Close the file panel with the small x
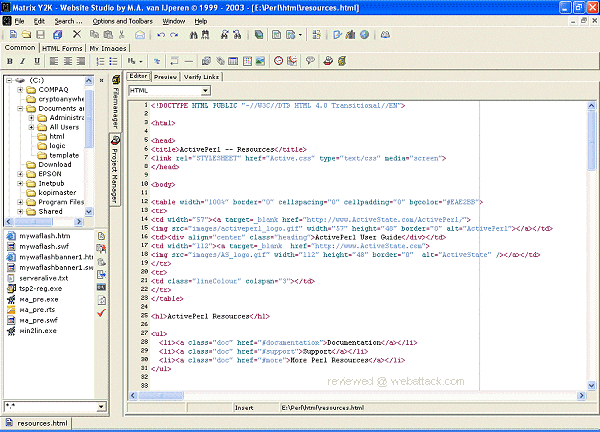 (101, 80)
